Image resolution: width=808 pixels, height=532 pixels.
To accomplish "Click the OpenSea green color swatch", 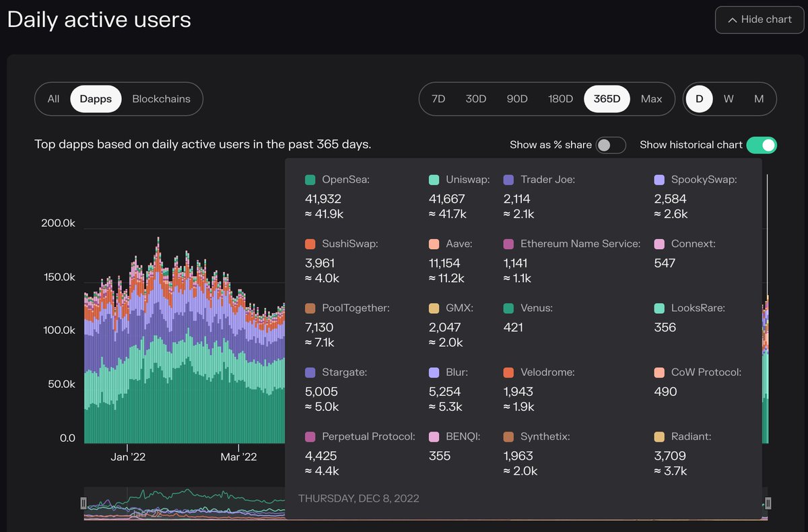I will (310, 180).
